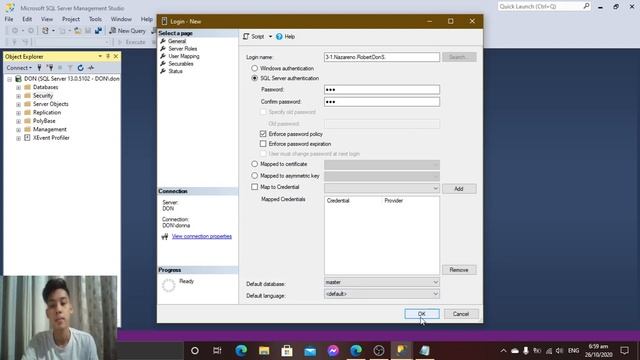Select Mapped to asymmetric key radio button
The image size is (640, 360).
coord(254,176)
